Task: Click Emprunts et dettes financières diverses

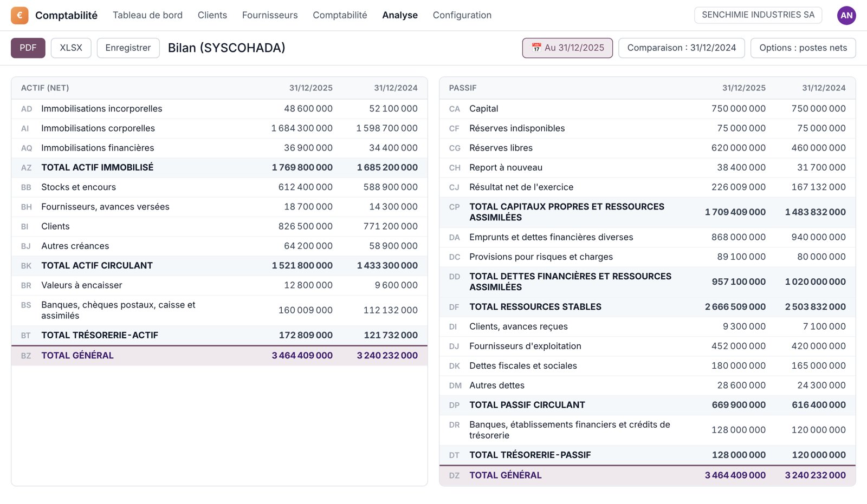Action: click(x=648, y=237)
